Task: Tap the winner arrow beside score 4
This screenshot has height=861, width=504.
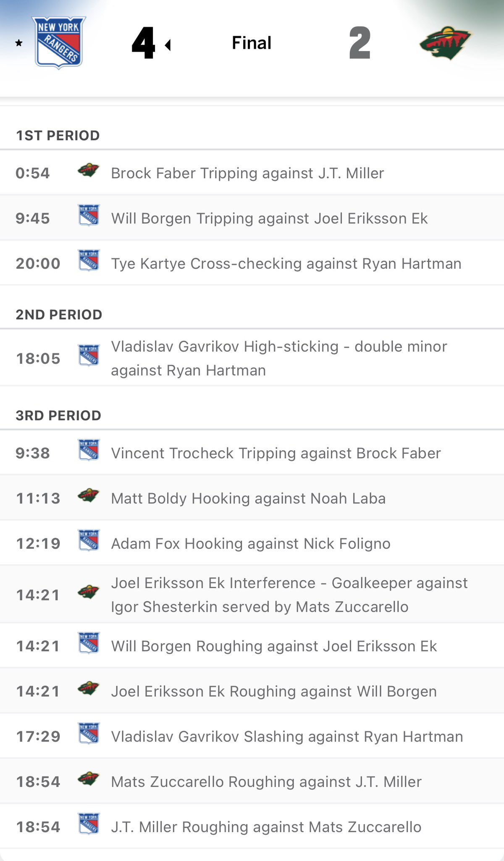Action: click(x=168, y=45)
